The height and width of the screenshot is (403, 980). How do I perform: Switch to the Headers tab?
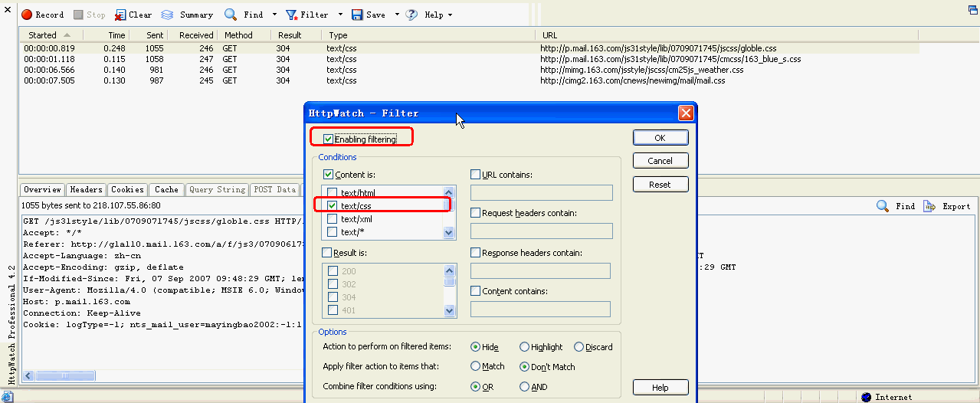(86, 190)
